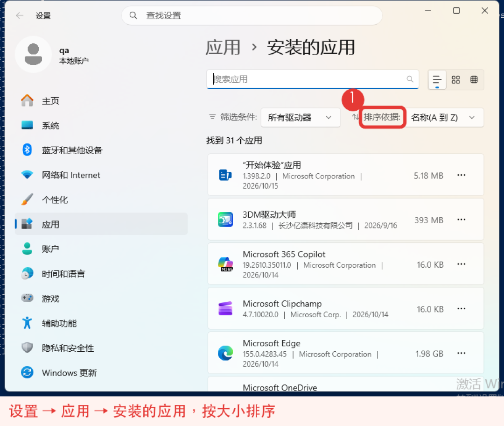Open more options for Microsoft Clipchamp

[x=461, y=309]
